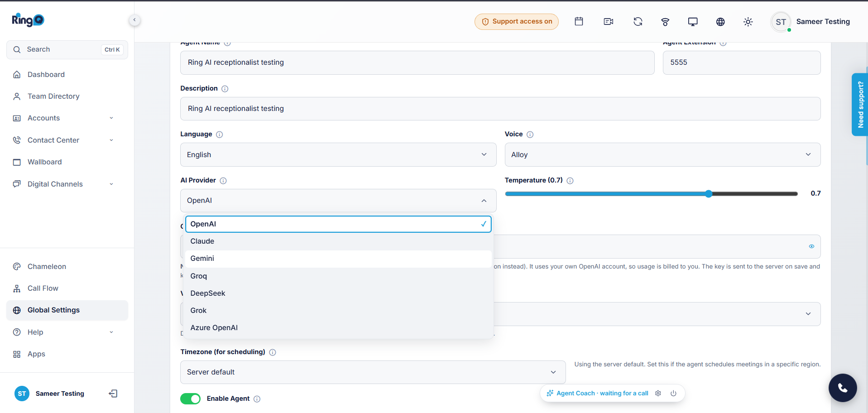Open the Timezone Server default dropdown

coord(373,372)
